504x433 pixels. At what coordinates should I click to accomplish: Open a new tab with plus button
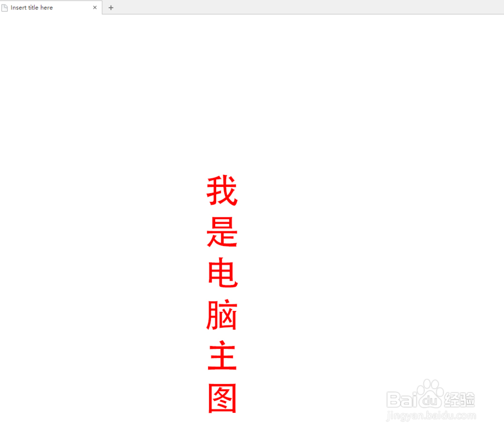tap(111, 8)
